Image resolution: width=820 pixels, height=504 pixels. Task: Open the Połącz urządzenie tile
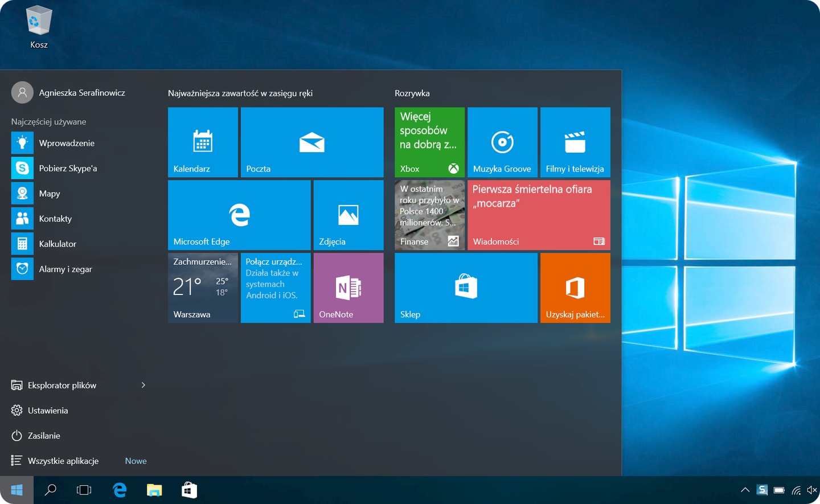pyautogui.click(x=276, y=288)
